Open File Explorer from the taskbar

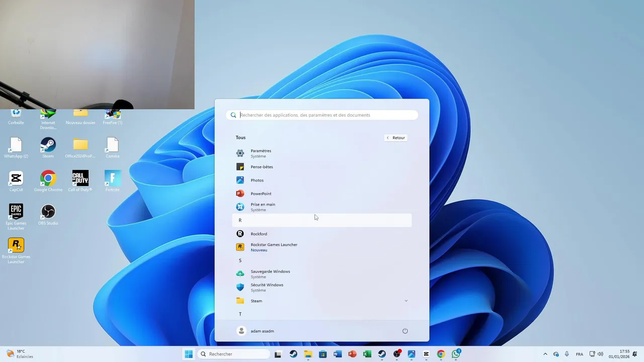(308, 354)
